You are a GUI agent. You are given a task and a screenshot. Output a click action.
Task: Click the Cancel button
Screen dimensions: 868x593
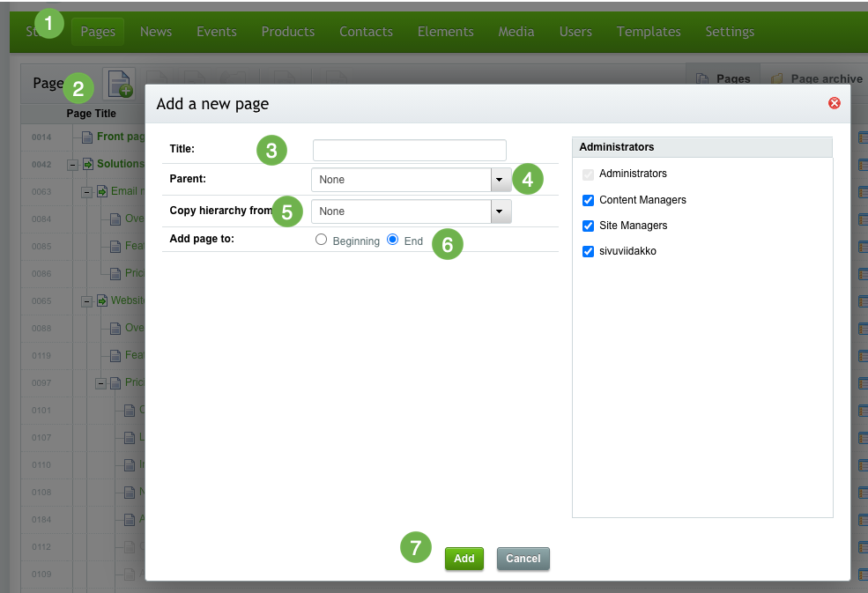pyautogui.click(x=523, y=559)
